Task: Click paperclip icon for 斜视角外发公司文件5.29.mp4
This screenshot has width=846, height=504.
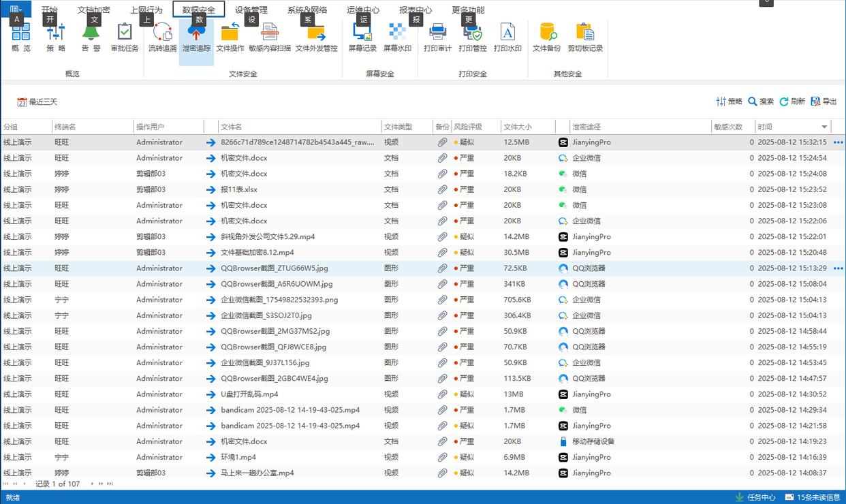Action: 442,237
